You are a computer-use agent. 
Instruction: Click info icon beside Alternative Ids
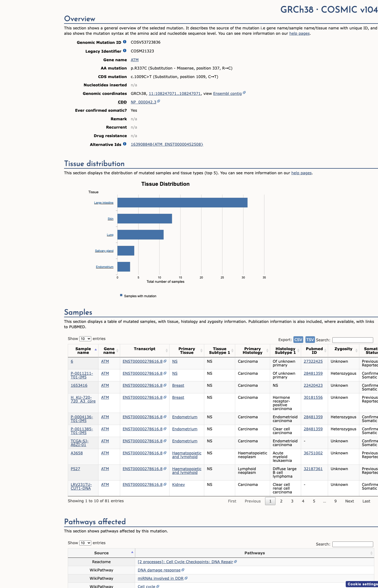pyautogui.click(x=125, y=144)
